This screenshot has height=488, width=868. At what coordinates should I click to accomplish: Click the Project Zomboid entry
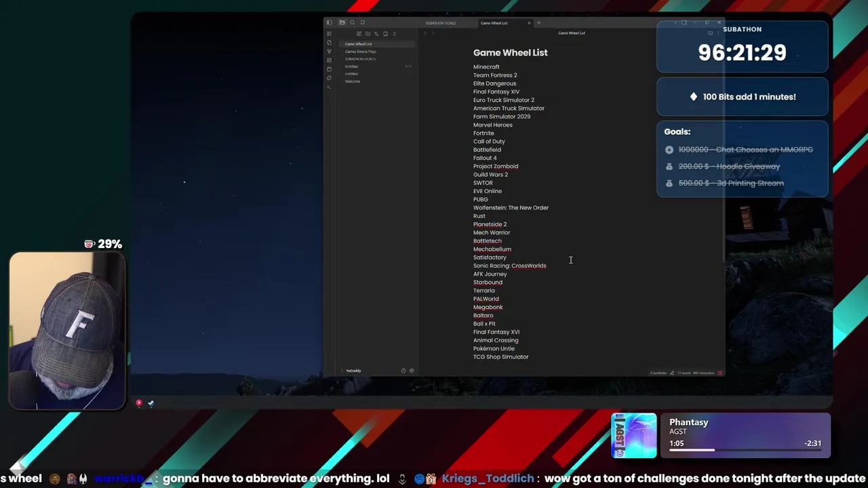496,166
